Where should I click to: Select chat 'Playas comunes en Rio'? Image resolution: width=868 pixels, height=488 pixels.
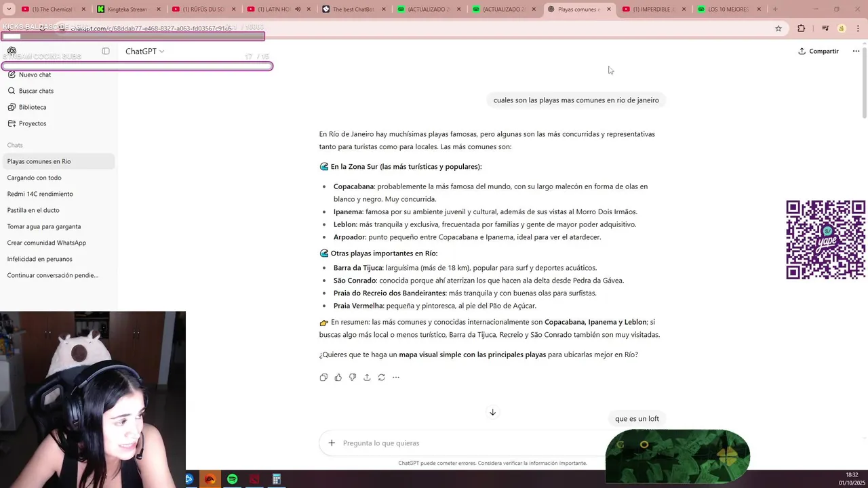point(58,161)
